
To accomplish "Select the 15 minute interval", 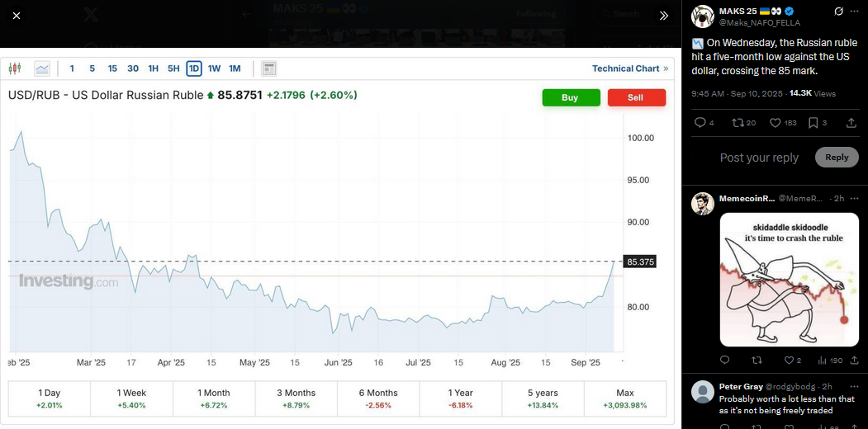I will click(112, 68).
